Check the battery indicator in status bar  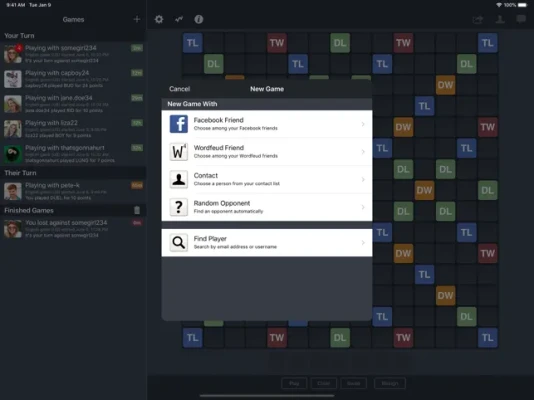(x=522, y=5)
